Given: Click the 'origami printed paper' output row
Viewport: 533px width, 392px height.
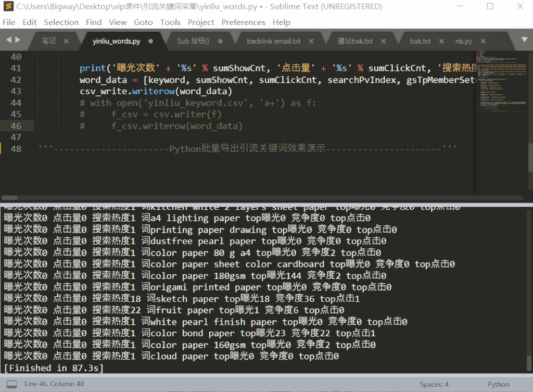Looking at the screenshot, I should (x=198, y=287).
